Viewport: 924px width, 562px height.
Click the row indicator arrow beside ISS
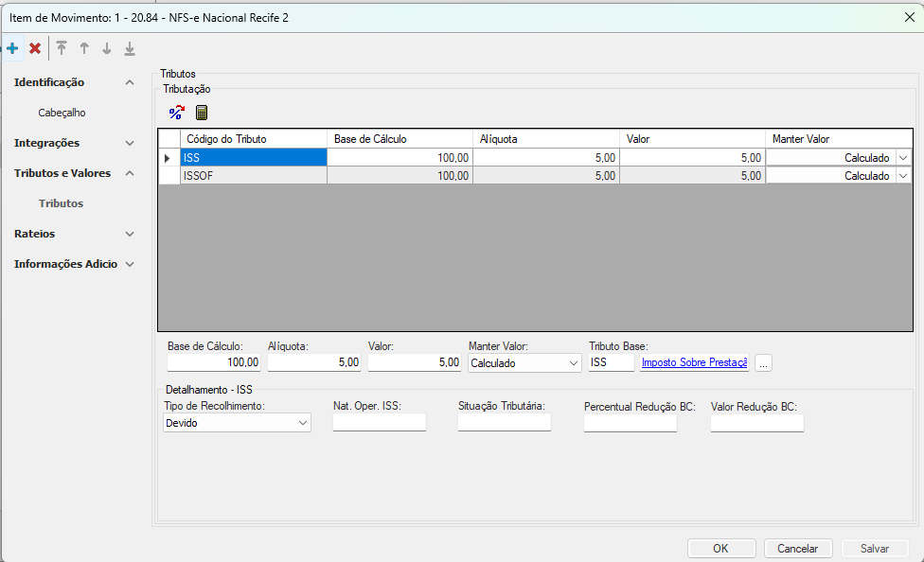[168, 158]
